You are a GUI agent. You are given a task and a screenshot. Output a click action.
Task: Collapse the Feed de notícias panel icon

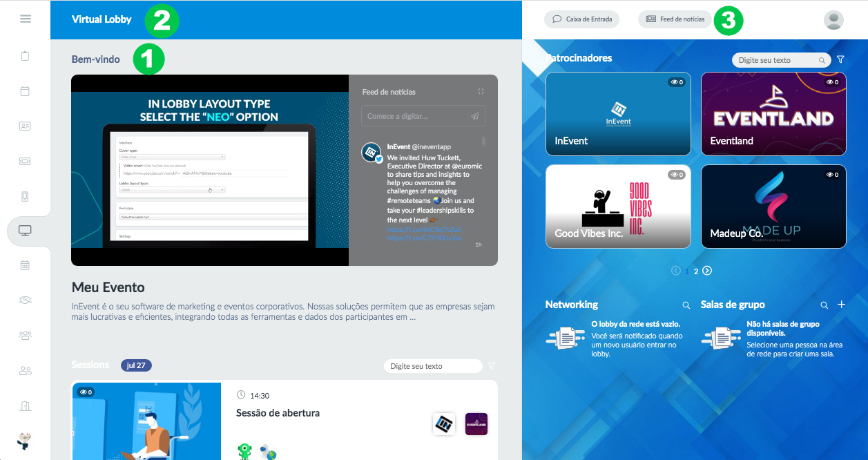coord(481,91)
